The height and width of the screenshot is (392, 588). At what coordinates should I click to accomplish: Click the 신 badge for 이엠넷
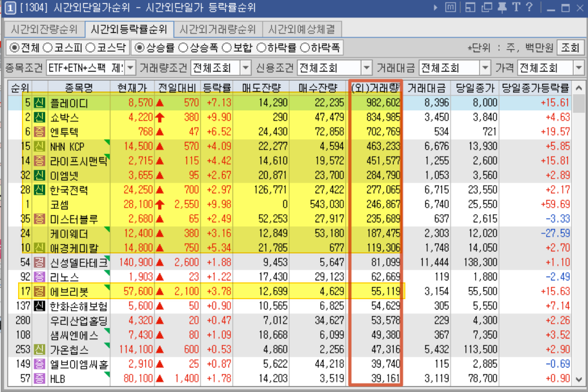click(39, 175)
